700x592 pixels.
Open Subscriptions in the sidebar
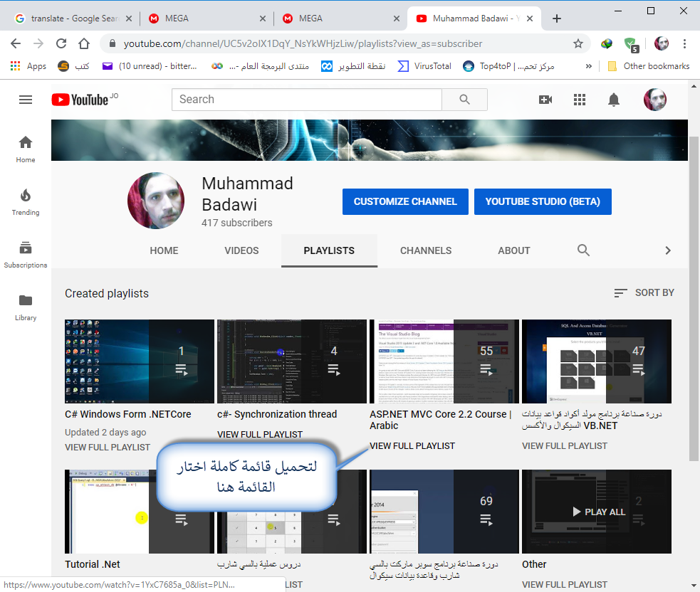26,255
